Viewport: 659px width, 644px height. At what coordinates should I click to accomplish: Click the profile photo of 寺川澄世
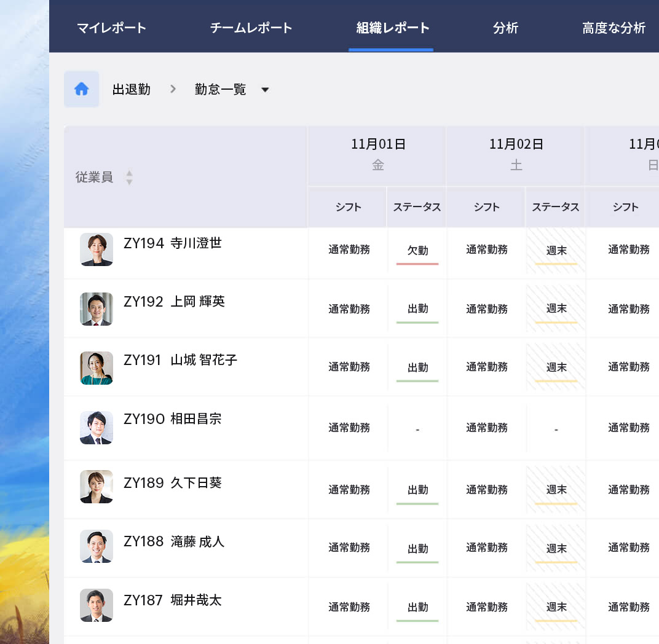[x=97, y=249]
